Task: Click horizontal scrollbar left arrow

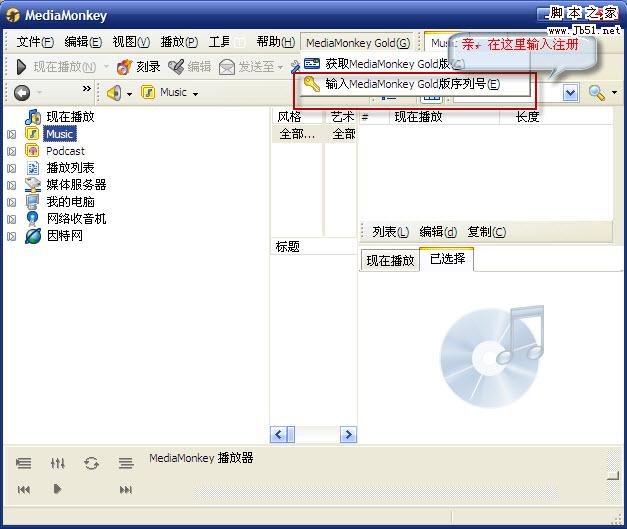Action: pos(279,434)
